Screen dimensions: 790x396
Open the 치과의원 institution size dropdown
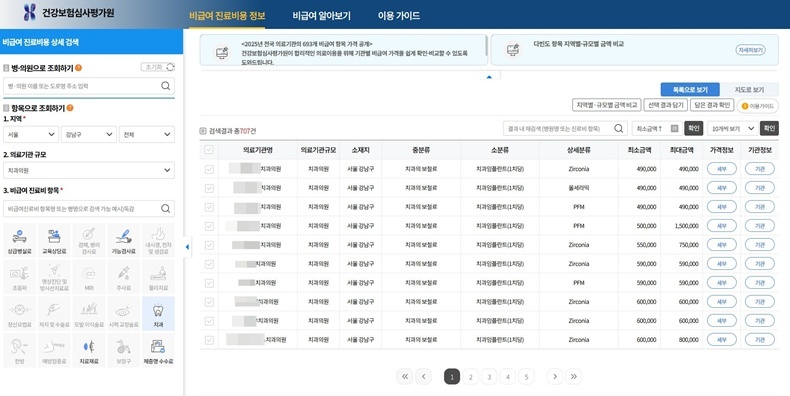point(89,170)
